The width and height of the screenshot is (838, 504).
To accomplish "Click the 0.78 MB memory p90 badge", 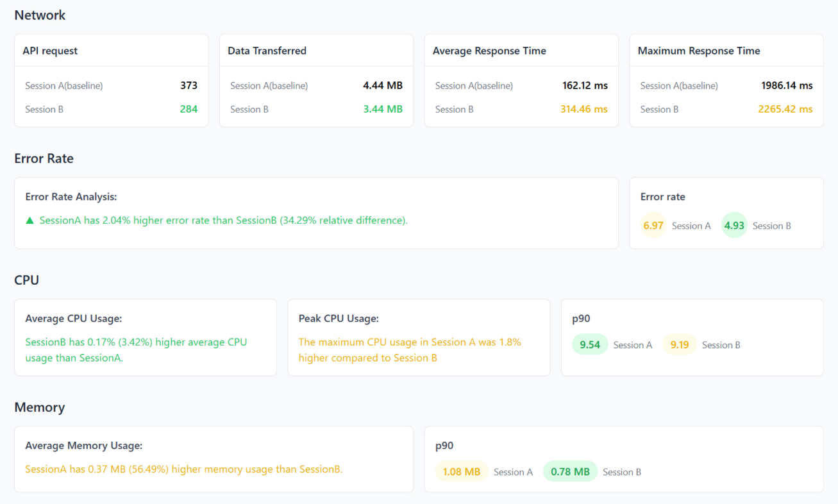I will (570, 472).
